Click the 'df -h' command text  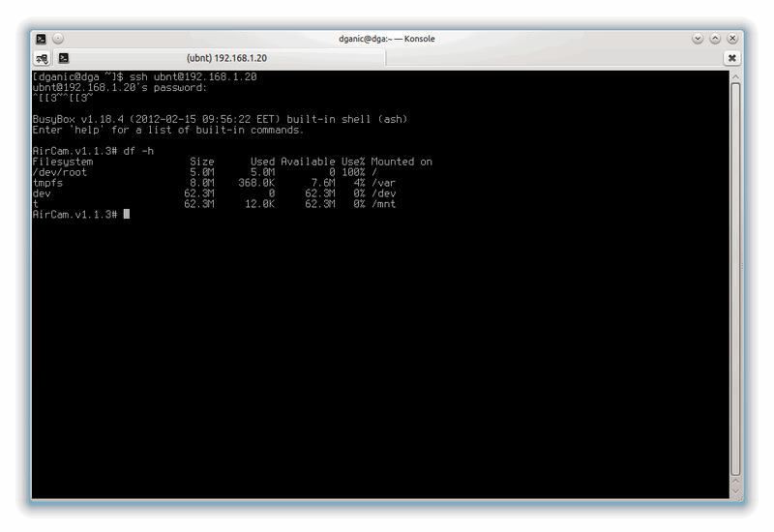click(x=138, y=151)
